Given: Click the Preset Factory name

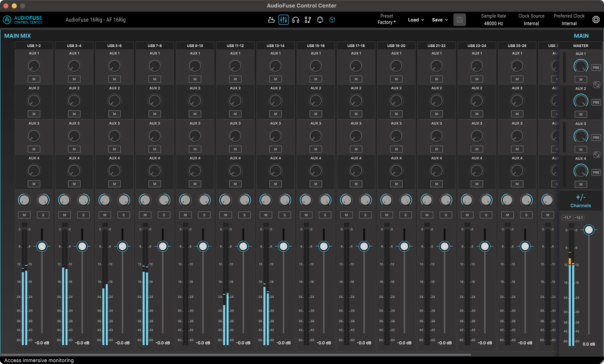Looking at the screenshot, I should click(386, 22).
